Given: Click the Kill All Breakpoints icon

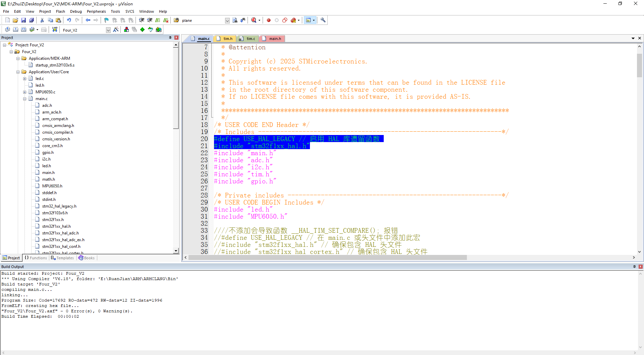Looking at the screenshot, I should [293, 20].
